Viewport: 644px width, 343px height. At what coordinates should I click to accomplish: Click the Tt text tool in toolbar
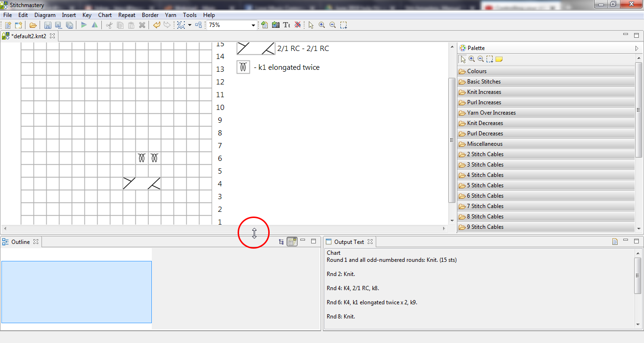pos(286,25)
